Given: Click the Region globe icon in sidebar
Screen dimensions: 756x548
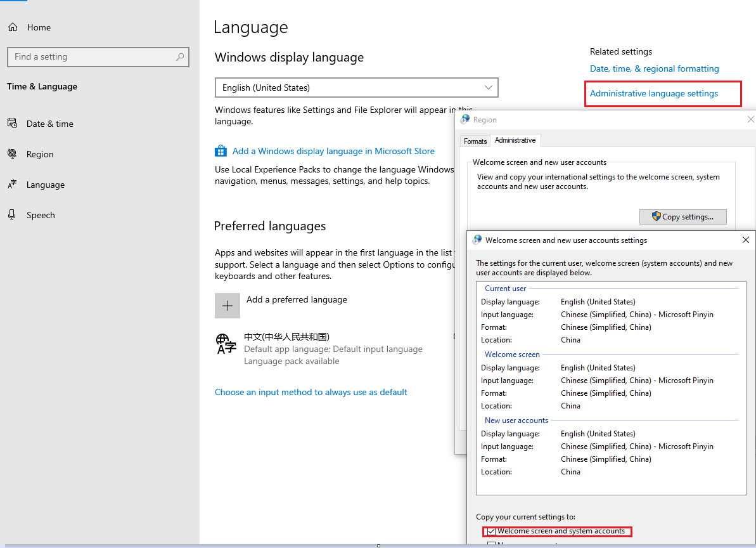Looking at the screenshot, I should pos(12,154).
